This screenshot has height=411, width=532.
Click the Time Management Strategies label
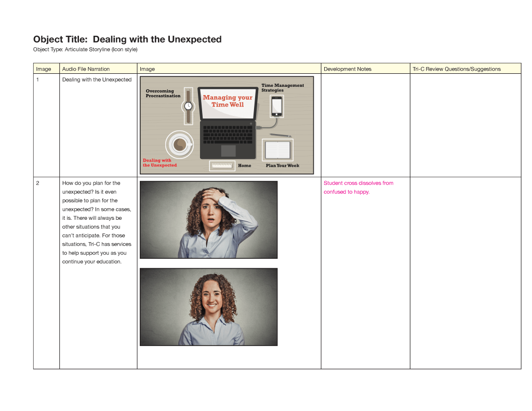(282, 88)
